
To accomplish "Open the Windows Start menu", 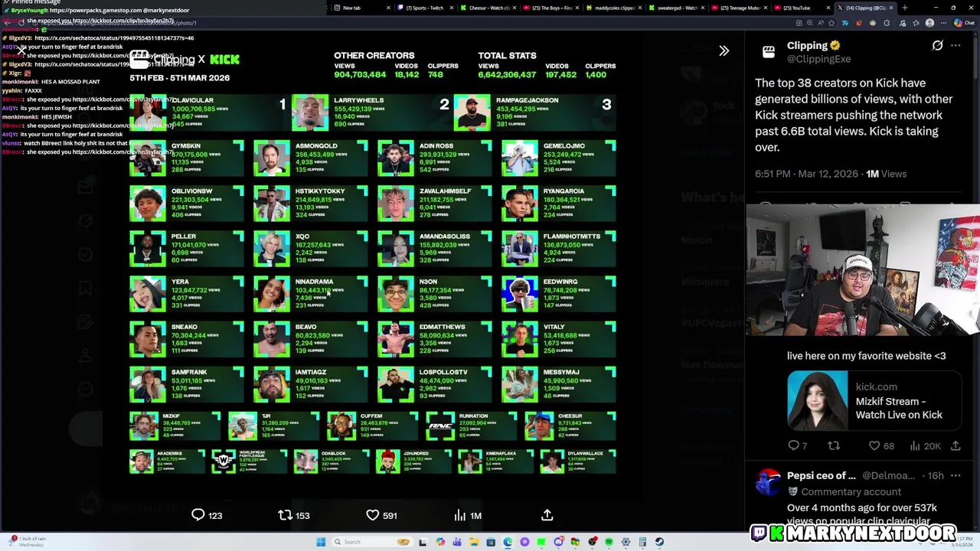I will pyautogui.click(x=321, y=542).
